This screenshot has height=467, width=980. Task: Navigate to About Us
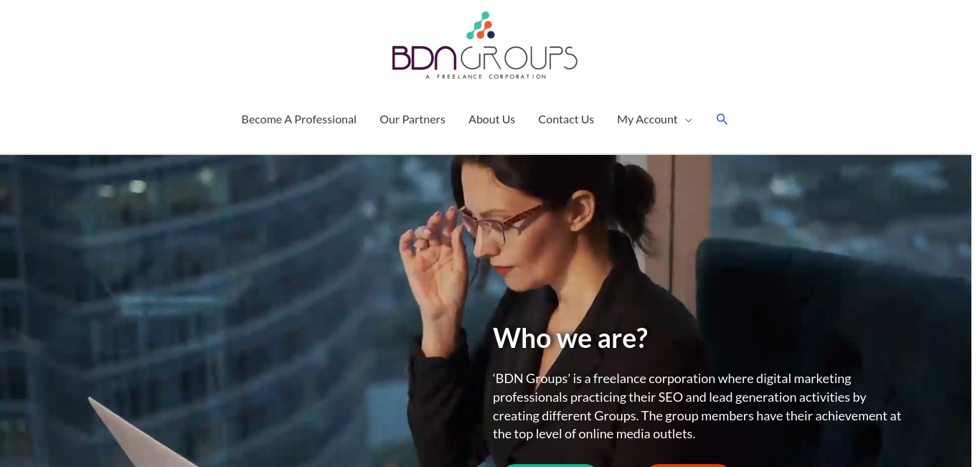coord(491,119)
